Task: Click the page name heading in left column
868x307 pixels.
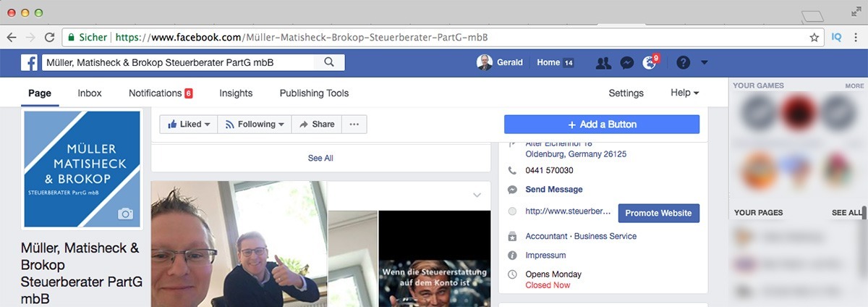Action: coord(82,273)
